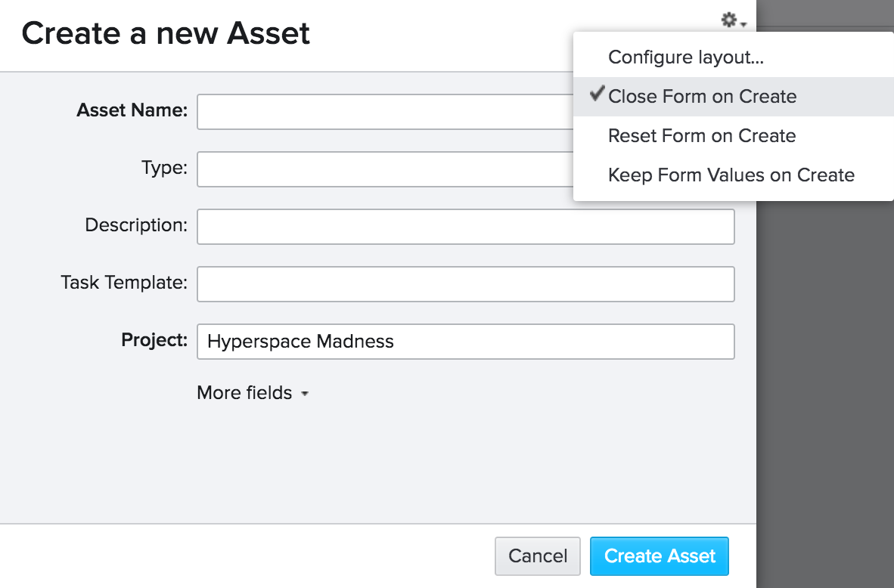Toggle the checked Close Form on Create option
Screen dimensions: 894x588
702,97
